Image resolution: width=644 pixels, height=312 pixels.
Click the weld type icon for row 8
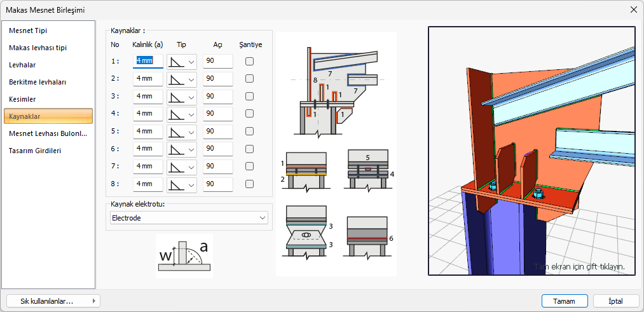pyautogui.click(x=175, y=184)
